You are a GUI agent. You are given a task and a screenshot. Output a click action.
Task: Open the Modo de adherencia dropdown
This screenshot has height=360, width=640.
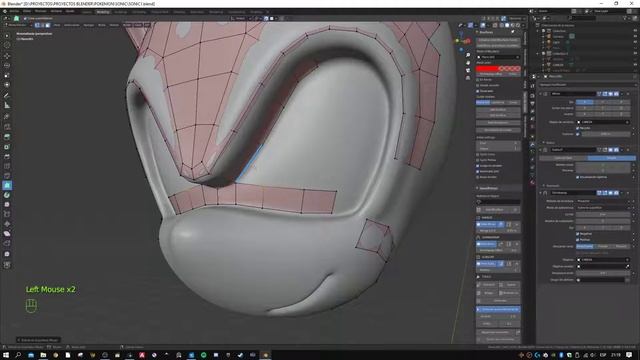click(603, 207)
